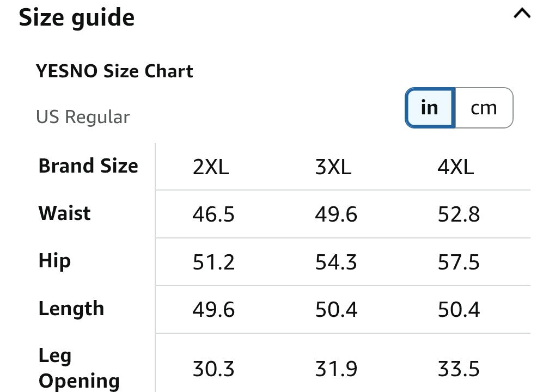Click the 2XL length value 49.6

[x=213, y=310]
